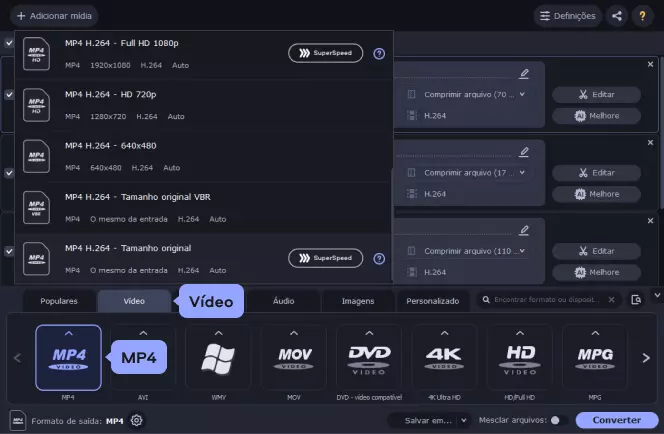Click the pencil rename icon of first file

pos(524,74)
